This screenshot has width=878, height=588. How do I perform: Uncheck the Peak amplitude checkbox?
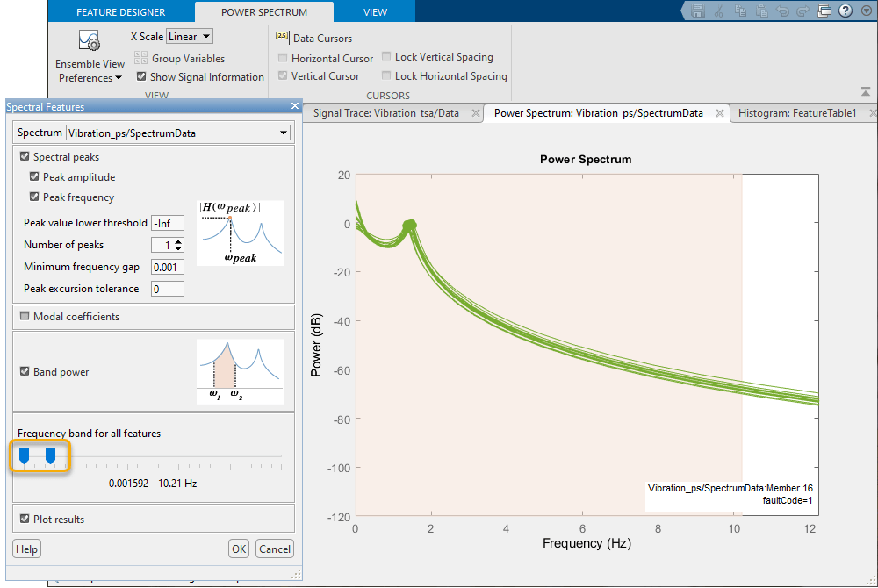pyautogui.click(x=34, y=176)
